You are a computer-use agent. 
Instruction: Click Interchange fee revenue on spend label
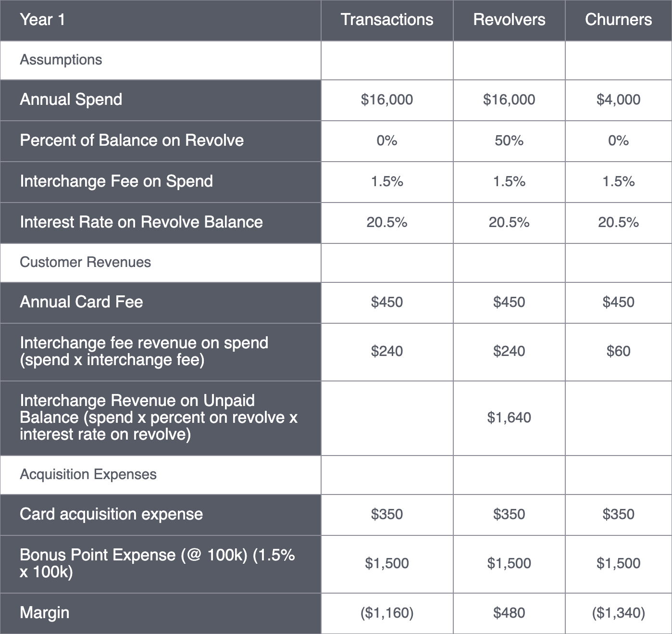144,352
